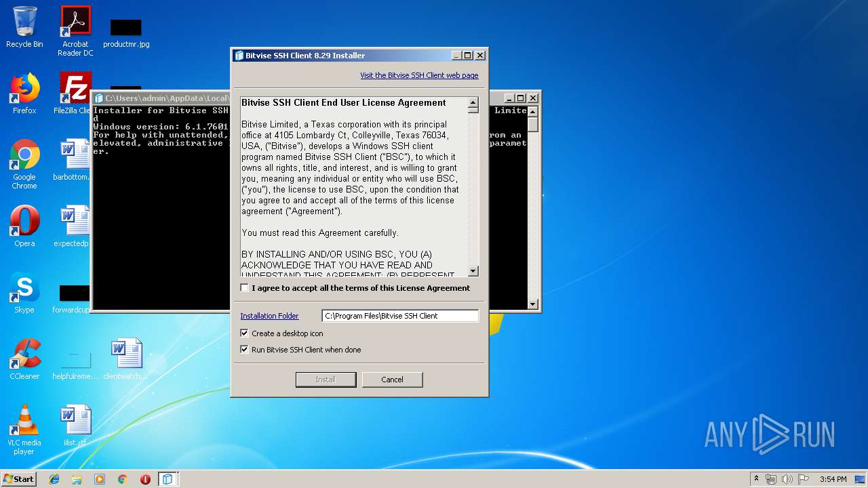The image size is (868, 488).
Task: Launch Google Chrome from the desktop
Action: point(24,165)
